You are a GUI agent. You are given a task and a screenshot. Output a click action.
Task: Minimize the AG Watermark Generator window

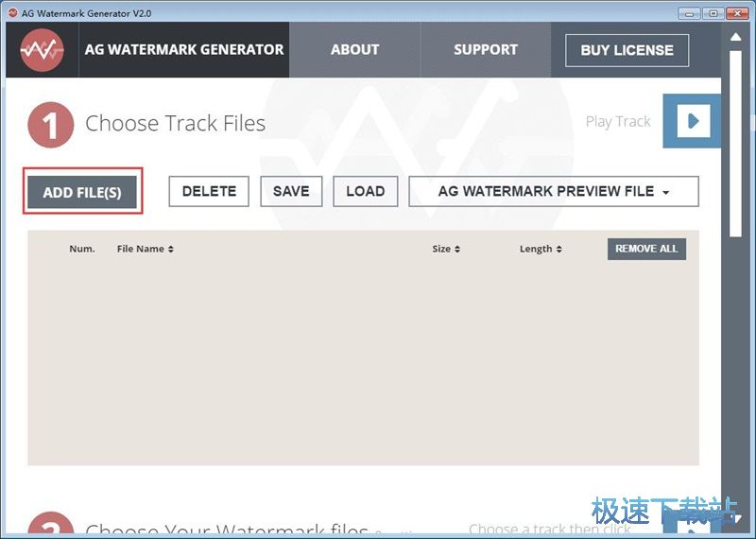coord(690,13)
